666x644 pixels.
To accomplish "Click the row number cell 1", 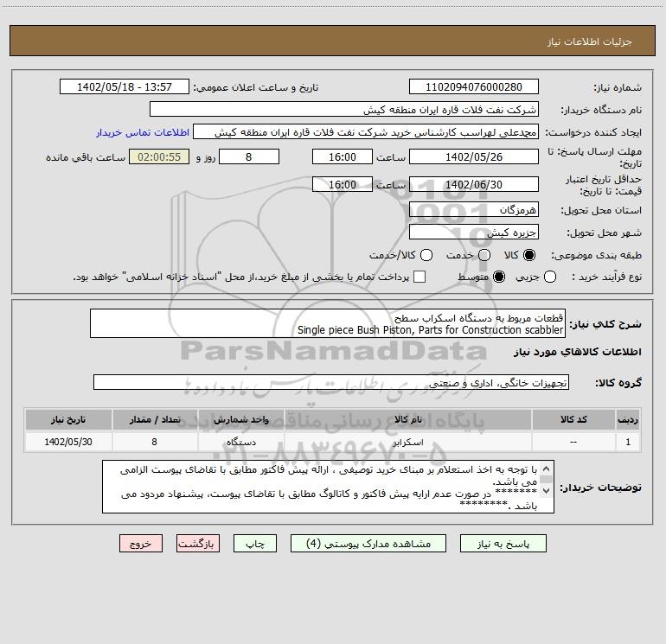I will [628, 442].
